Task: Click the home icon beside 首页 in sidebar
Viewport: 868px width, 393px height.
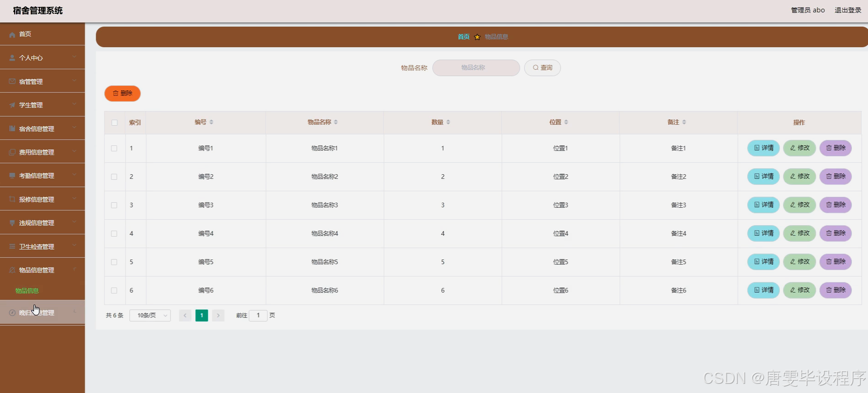Action: pyautogui.click(x=12, y=34)
